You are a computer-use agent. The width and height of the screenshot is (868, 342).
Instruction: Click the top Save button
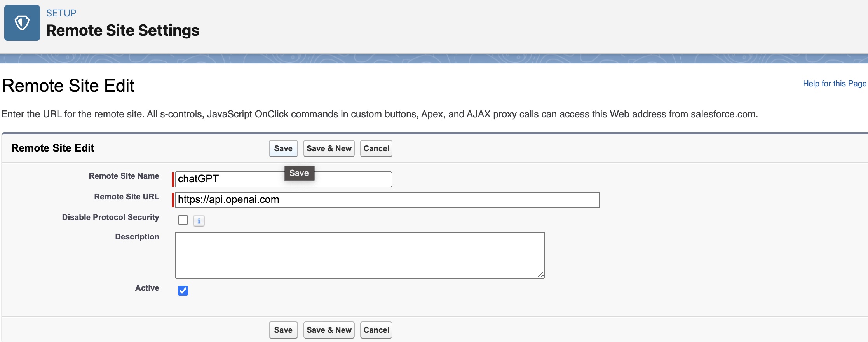point(283,148)
